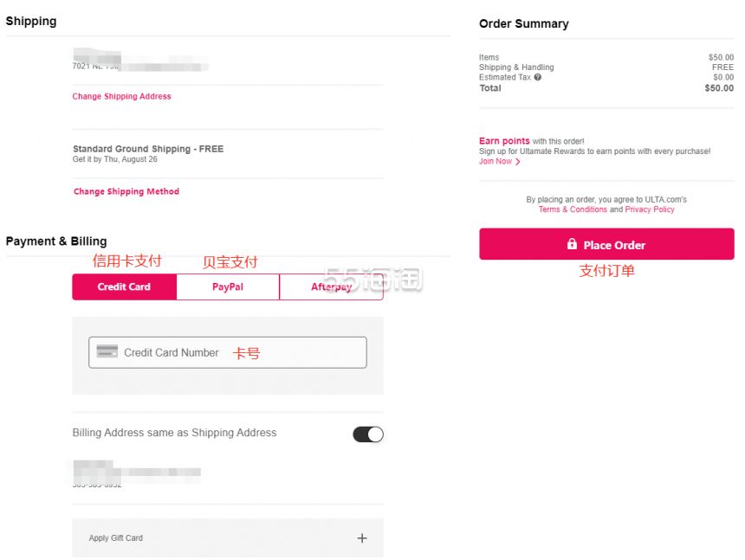Select the Credit Card payment tab
The width and height of the screenshot is (745, 560).
(x=124, y=286)
